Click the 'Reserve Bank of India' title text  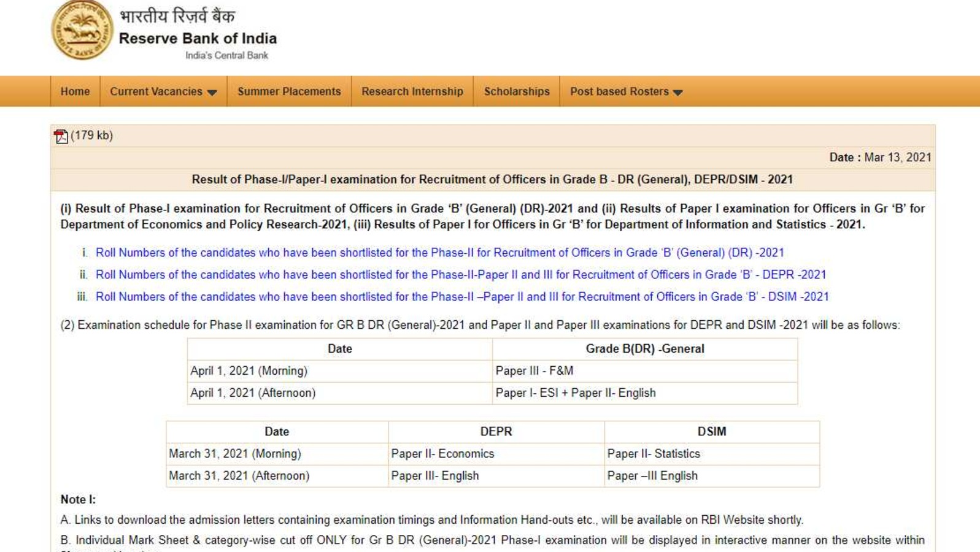198,38
